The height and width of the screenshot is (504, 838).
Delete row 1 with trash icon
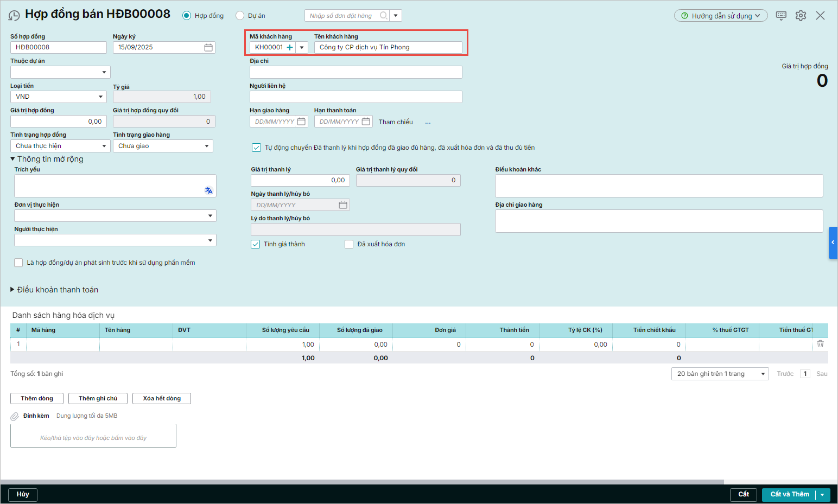coord(820,344)
